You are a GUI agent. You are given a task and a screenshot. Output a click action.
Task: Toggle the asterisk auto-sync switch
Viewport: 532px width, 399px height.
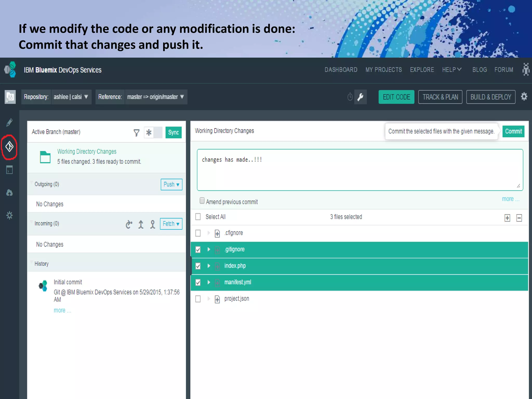153,132
